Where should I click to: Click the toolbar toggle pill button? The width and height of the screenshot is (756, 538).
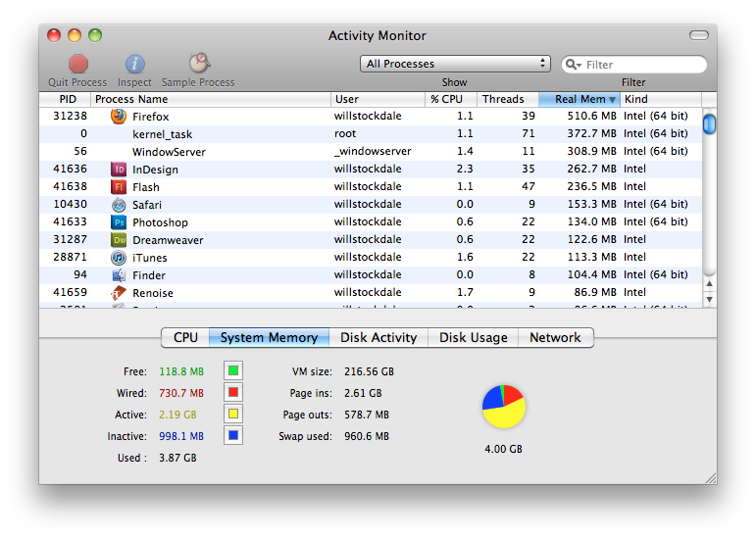click(x=698, y=35)
